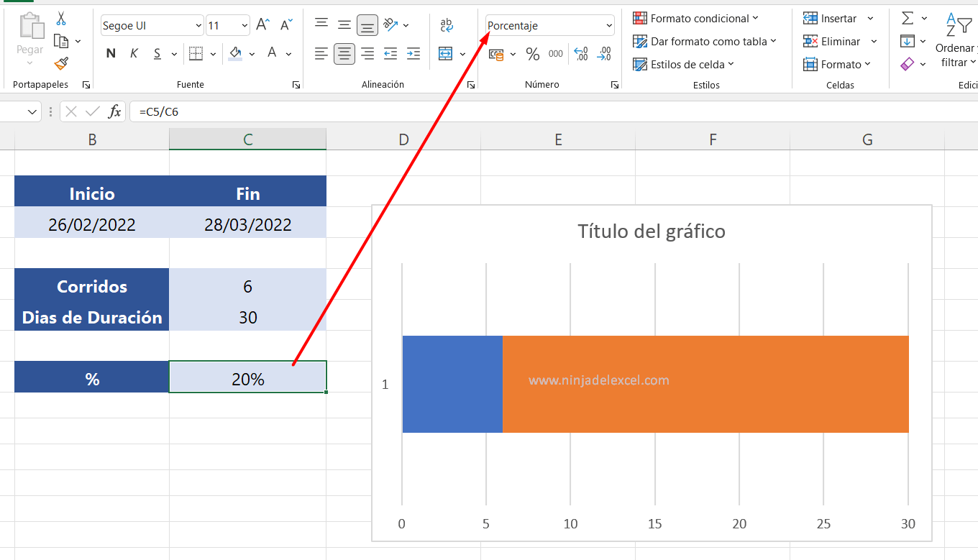Align text to middle icon
Image resolution: width=978 pixels, height=560 pixels.
(344, 25)
